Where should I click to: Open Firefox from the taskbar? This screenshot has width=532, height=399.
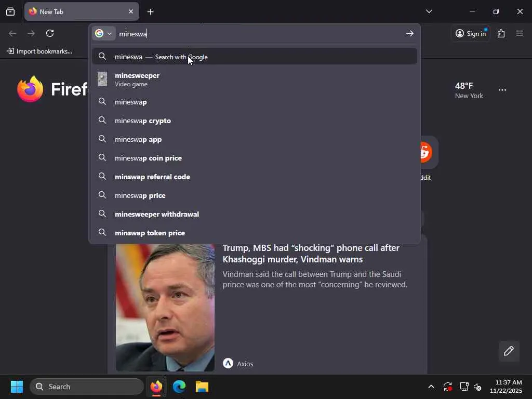pos(156,387)
